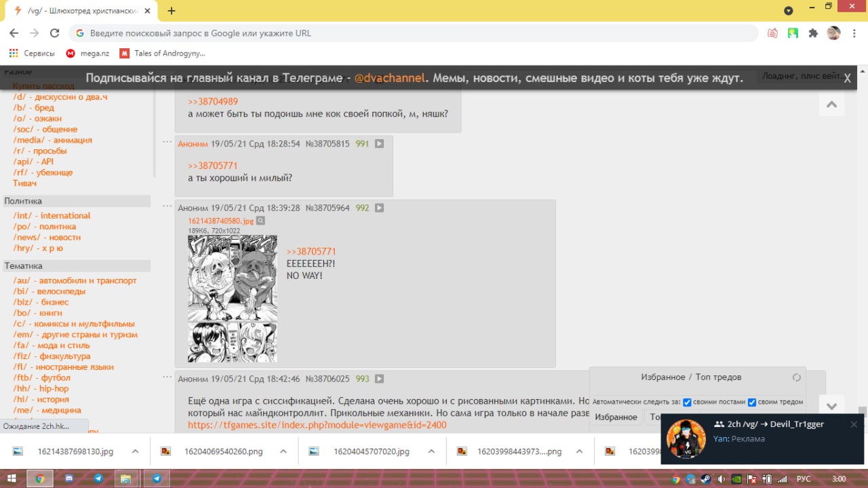This screenshot has width=868, height=488.
Task: Click the Тематика section header in the sidebar
Action: tap(77, 266)
